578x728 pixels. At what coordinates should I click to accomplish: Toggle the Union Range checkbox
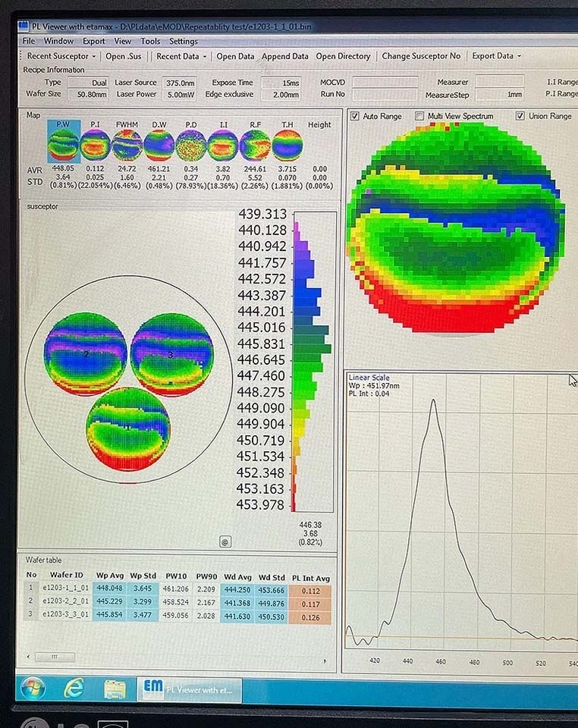pyautogui.click(x=520, y=116)
